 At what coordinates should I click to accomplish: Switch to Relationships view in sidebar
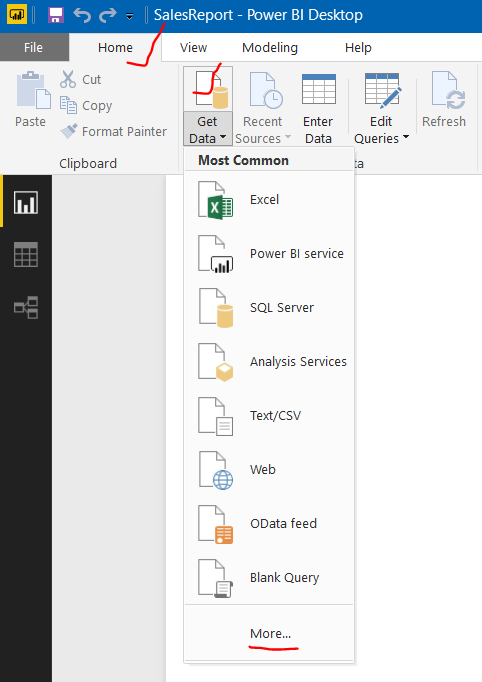(x=26, y=308)
